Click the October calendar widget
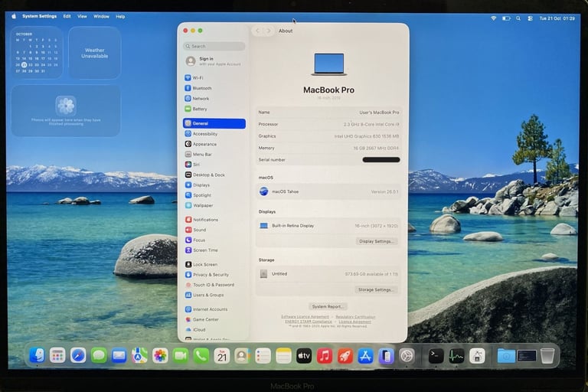 pyautogui.click(x=37, y=53)
